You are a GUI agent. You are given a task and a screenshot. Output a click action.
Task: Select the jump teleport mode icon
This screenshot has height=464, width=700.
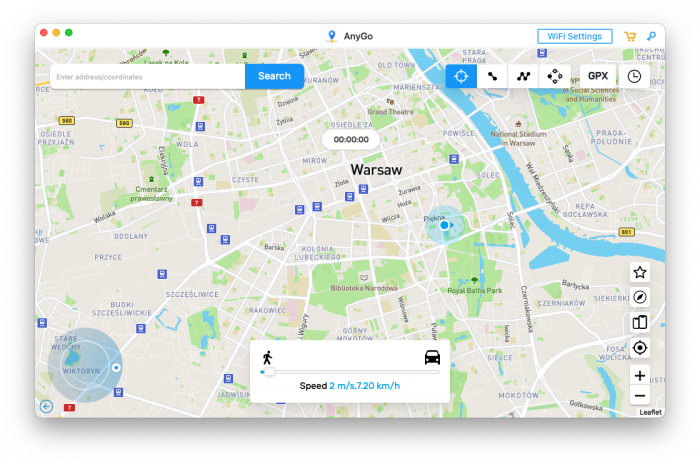(555, 76)
